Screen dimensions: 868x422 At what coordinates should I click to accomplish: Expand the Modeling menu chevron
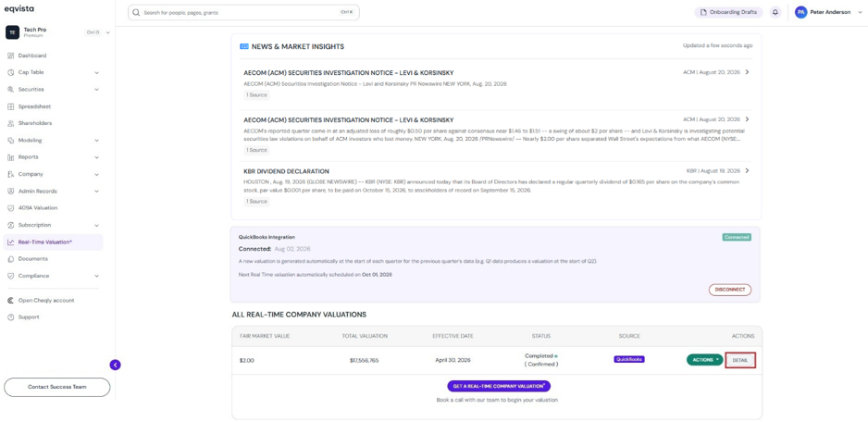click(96, 140)
